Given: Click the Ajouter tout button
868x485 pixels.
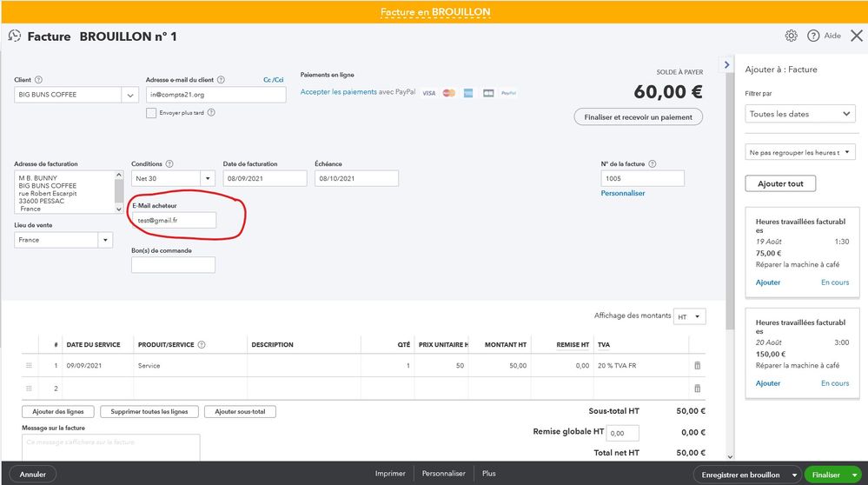Looking at the screenshot, I should [780, 183].
